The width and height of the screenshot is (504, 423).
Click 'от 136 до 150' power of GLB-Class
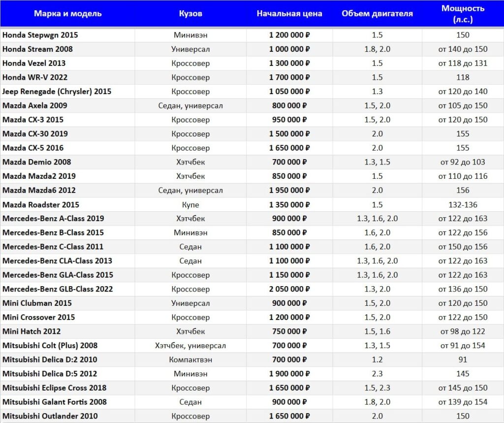[463, 289]
